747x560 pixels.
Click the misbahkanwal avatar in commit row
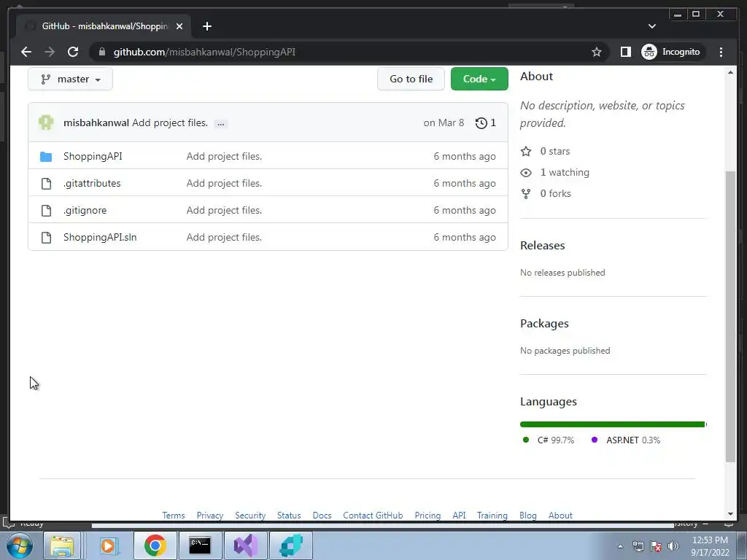[46, 122]
